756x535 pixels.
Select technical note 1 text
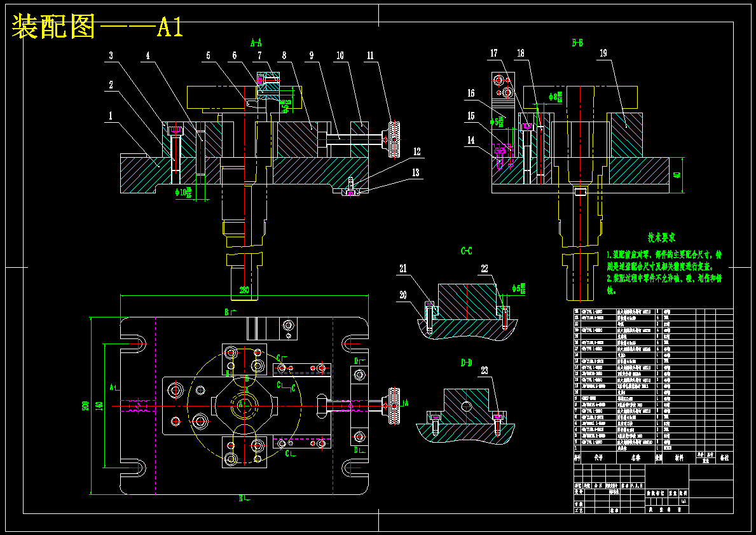coord(665,260)
